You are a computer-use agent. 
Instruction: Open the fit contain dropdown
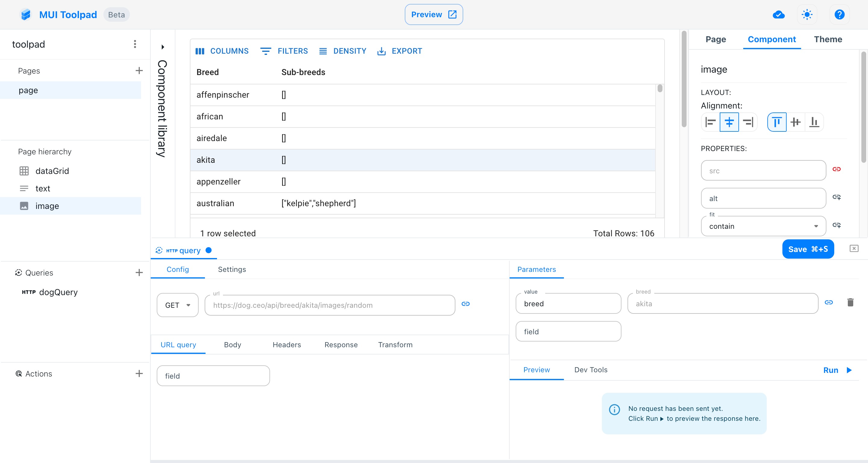(x=763, y=226)
